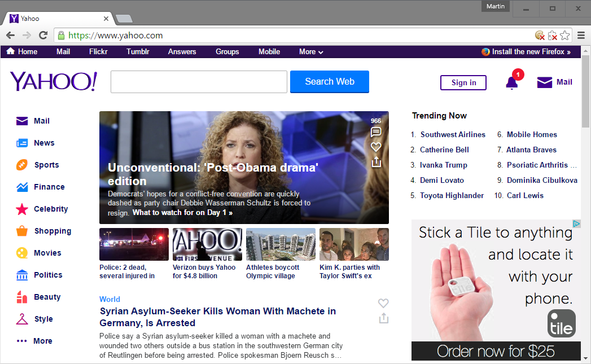Viewport: 591px width, 364px height.
Task: Click the Style hanger icon
Action: [22, 319]
